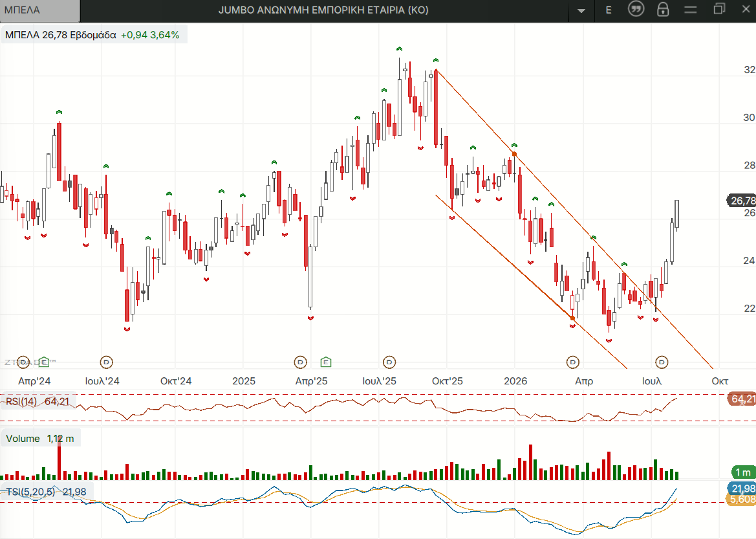Viewport: 756px width, 539px height.
Task: Select the TSI(5,20,5) indicator label
Action: [x=47, y=492]
